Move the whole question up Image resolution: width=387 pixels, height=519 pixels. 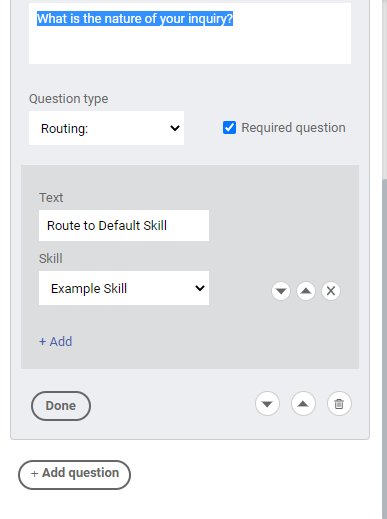pos(303,404)
